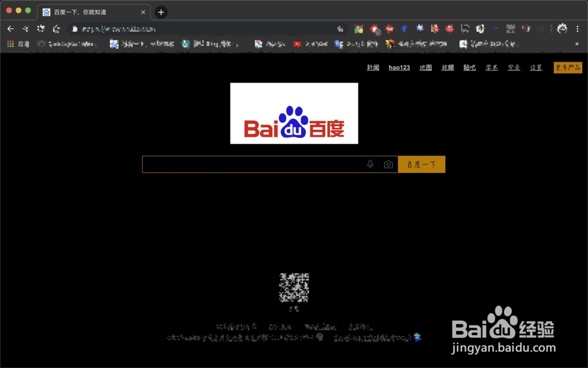Open Chrome's three-dot menu

pos(577,29)
